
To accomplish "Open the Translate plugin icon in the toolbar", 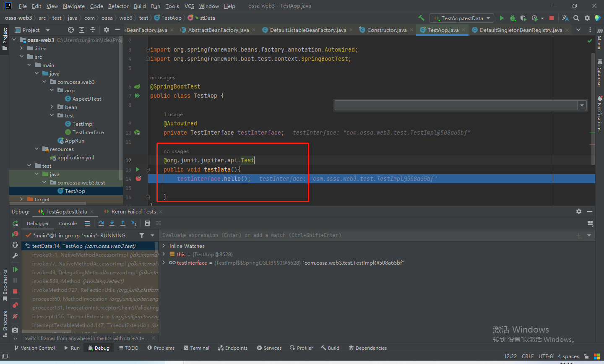I will pyautogui.click(x=565, y=18).
